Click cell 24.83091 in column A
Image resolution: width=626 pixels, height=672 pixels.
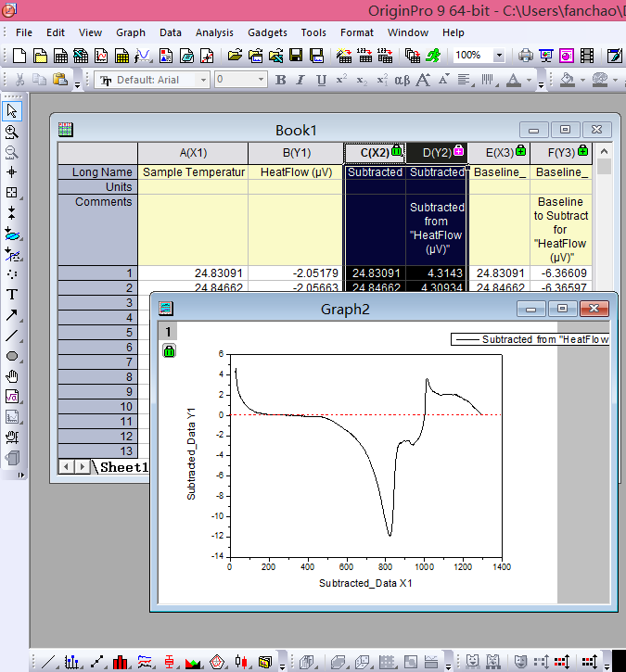[x=193, y=273]
